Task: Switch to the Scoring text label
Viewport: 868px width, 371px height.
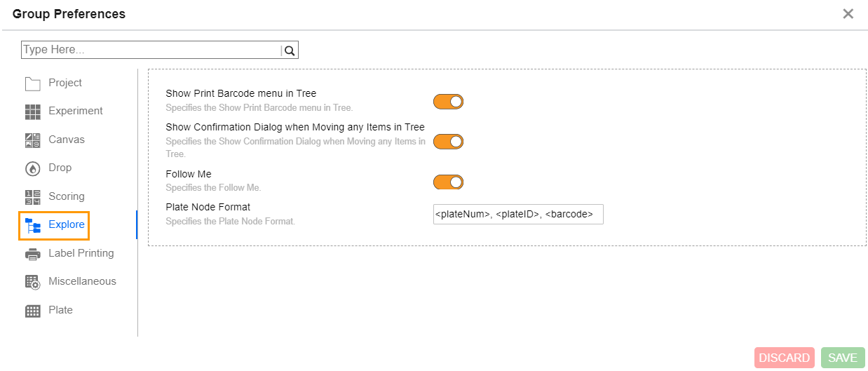Action: (67, 196)
